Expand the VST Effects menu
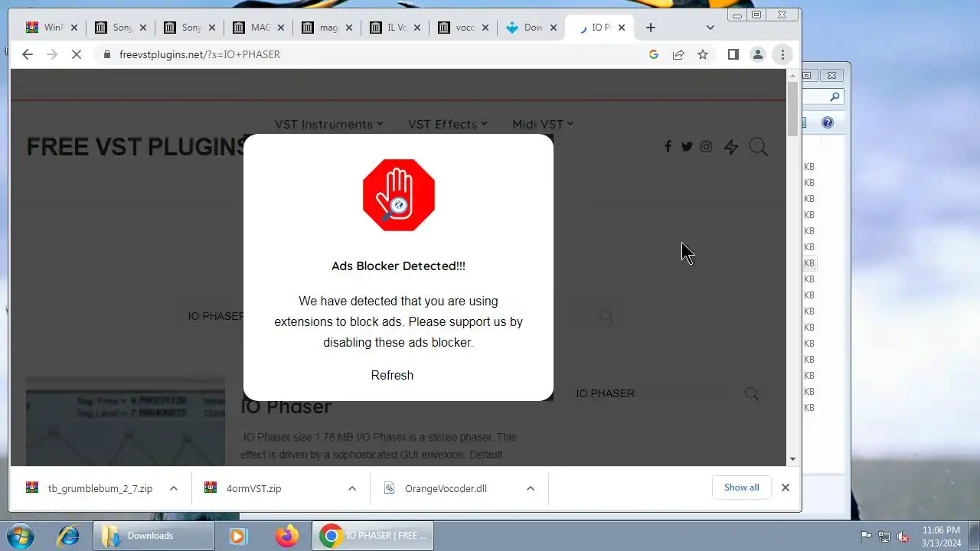 pyautogui.click(x=447, y=124)
